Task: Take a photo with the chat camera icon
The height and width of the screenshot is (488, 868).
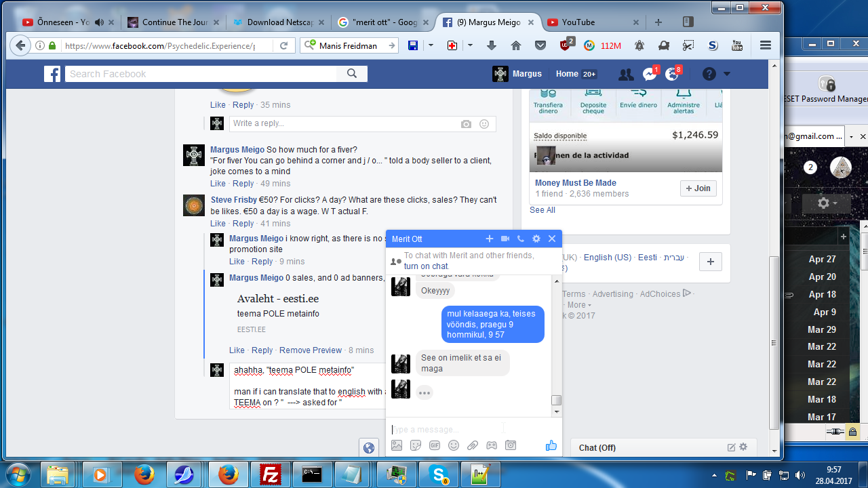Action: pyautogui.click(x=511, y=445)
